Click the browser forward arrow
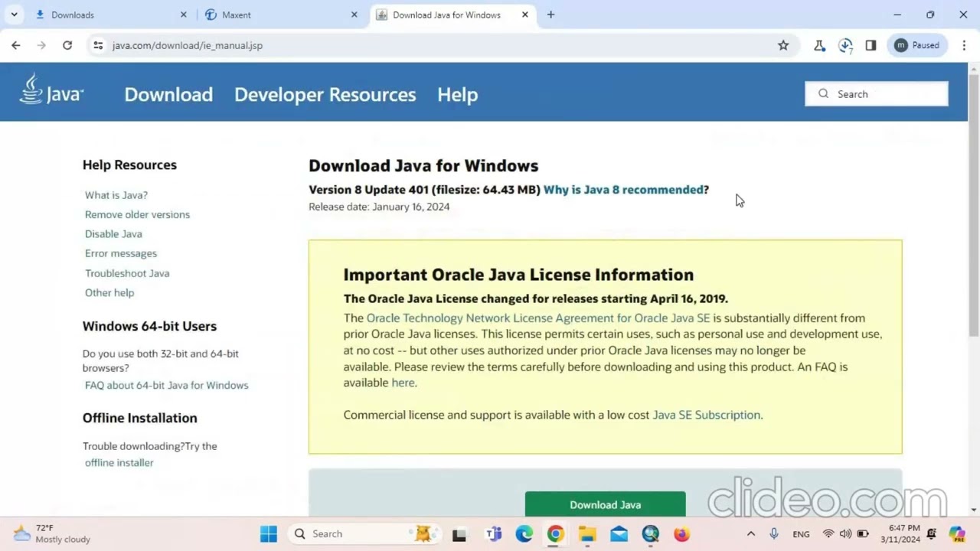The width and height of the screenshot is (980, 551). coord(41,45)
